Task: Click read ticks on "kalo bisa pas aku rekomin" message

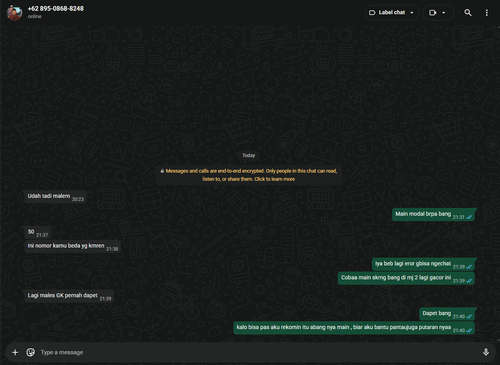Action: tap(469, 330)
